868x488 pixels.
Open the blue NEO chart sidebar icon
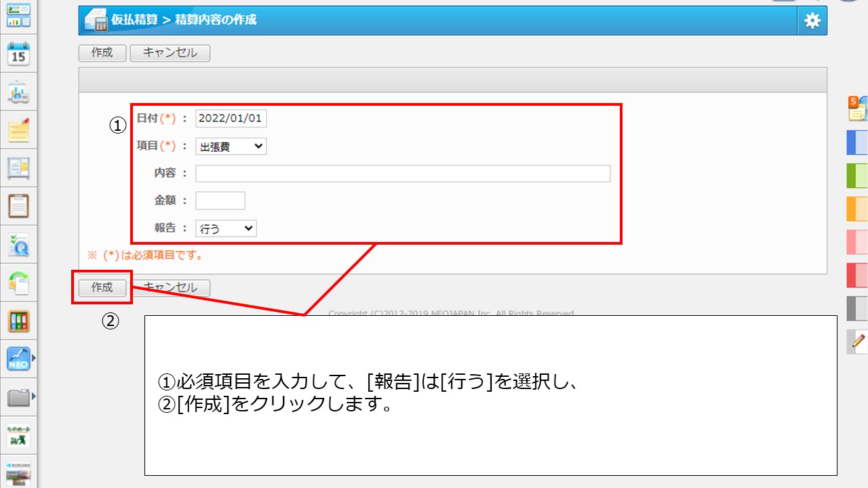coord(18,359)
